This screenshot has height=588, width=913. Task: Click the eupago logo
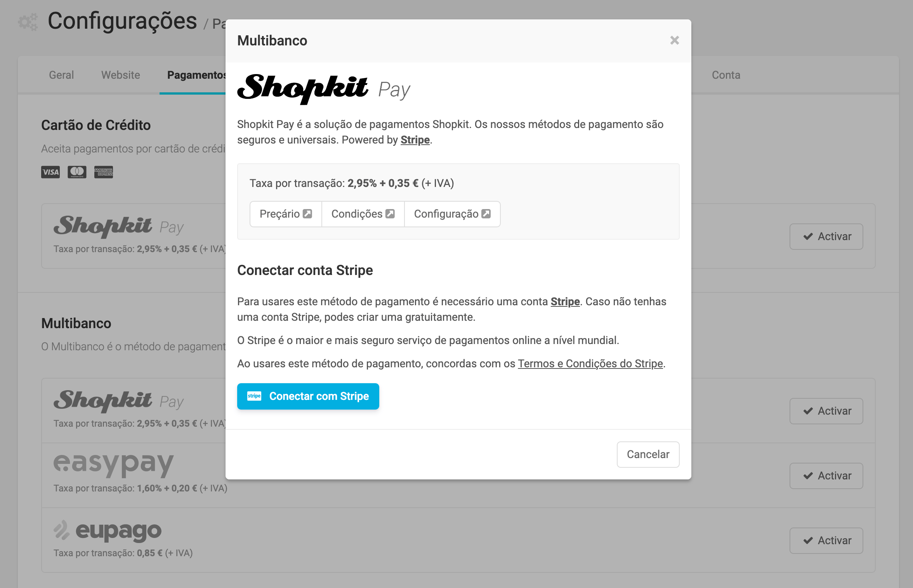point(108,531)
